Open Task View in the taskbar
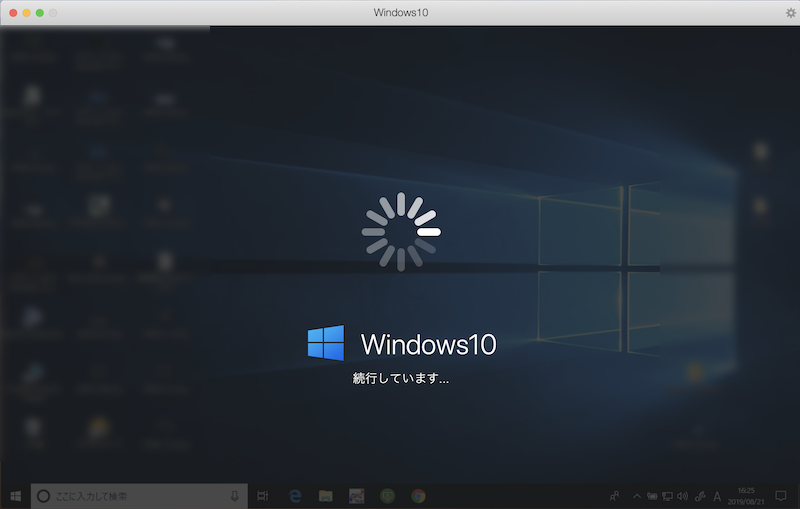The width and height of the screenshot is (800, 509). click(x=263, y=496)
